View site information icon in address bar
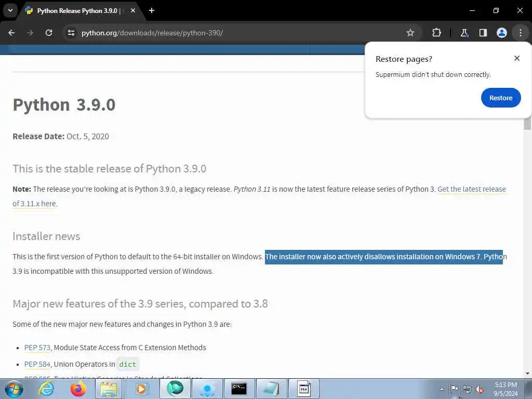 [71, 33]
